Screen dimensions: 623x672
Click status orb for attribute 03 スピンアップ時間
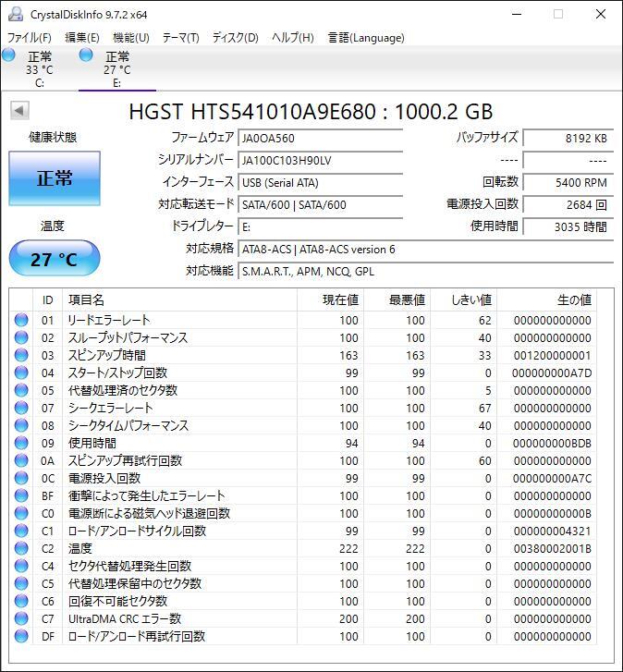click(x=21, y=355)
